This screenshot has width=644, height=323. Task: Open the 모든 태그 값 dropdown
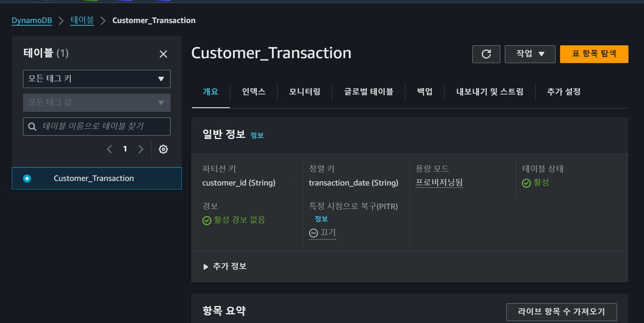point(97,103)
